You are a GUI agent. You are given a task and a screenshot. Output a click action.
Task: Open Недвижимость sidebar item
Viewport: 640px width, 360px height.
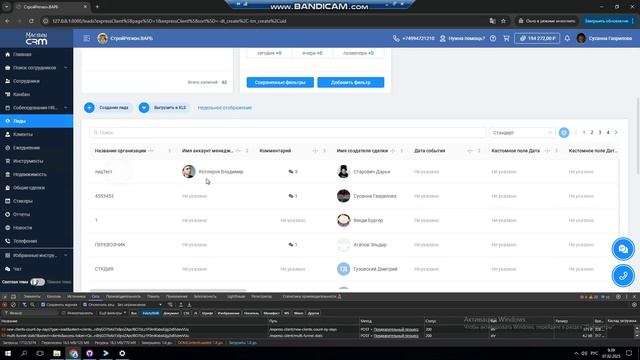[29, 174]
